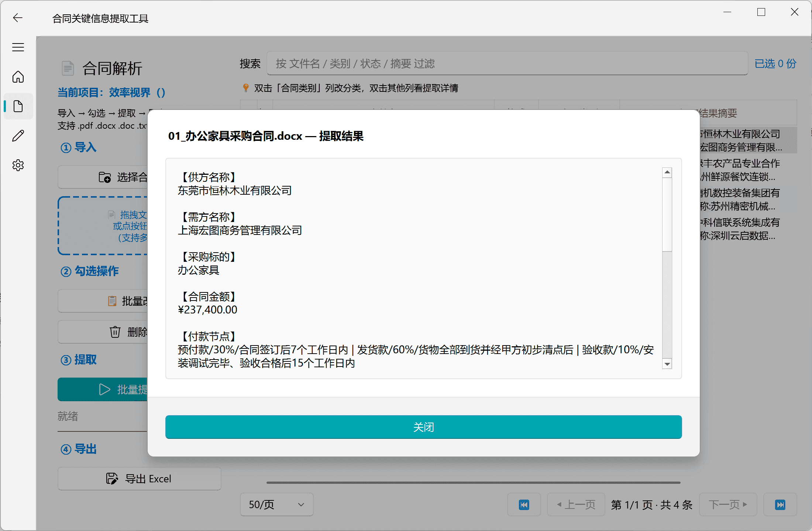
Task: Click the 结果摘要 column header
Action: 718,113
